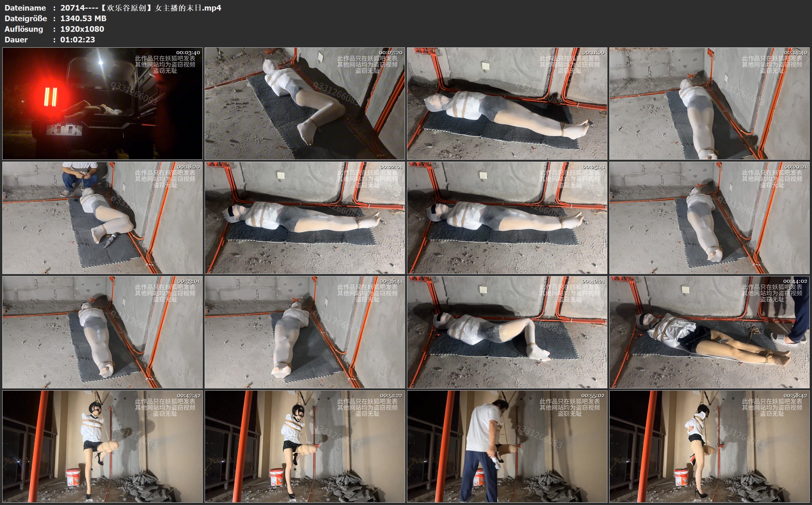
Task: Click the Dauer value 01:02:23
Action: point(77,40)
